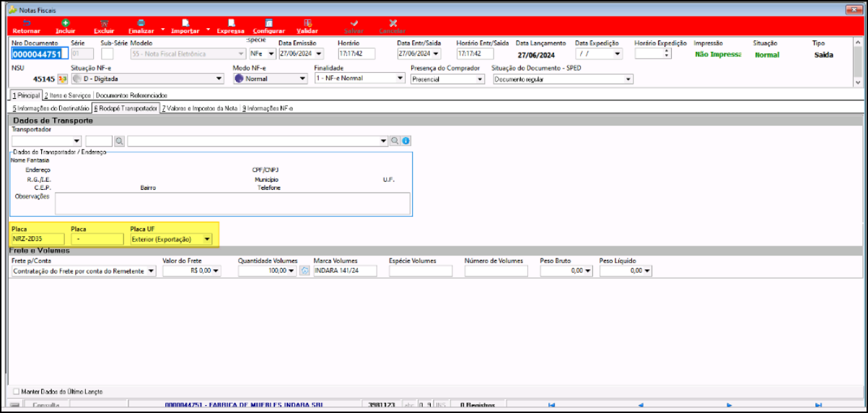This screenshot has width=868, height=413.
Task: Click the Sub-Série input box
Action: click(107, 53)
